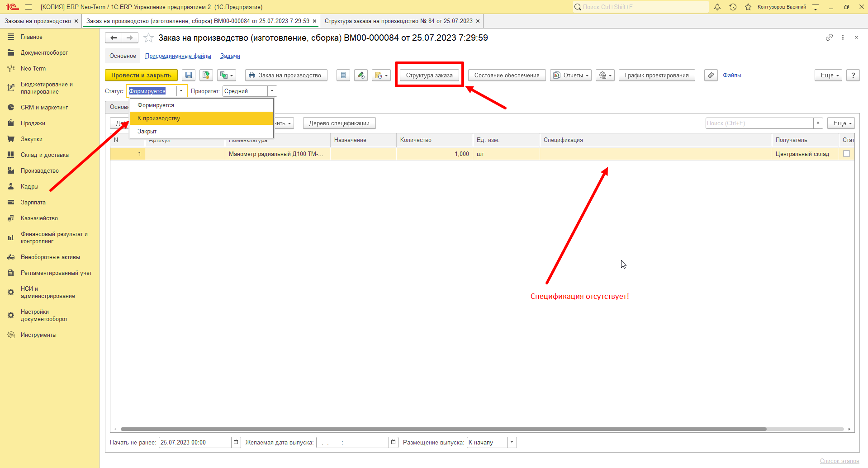The height and width of the screenshot is (468, 868).
Task: Click the Файлы link
Action: point(732,76)
